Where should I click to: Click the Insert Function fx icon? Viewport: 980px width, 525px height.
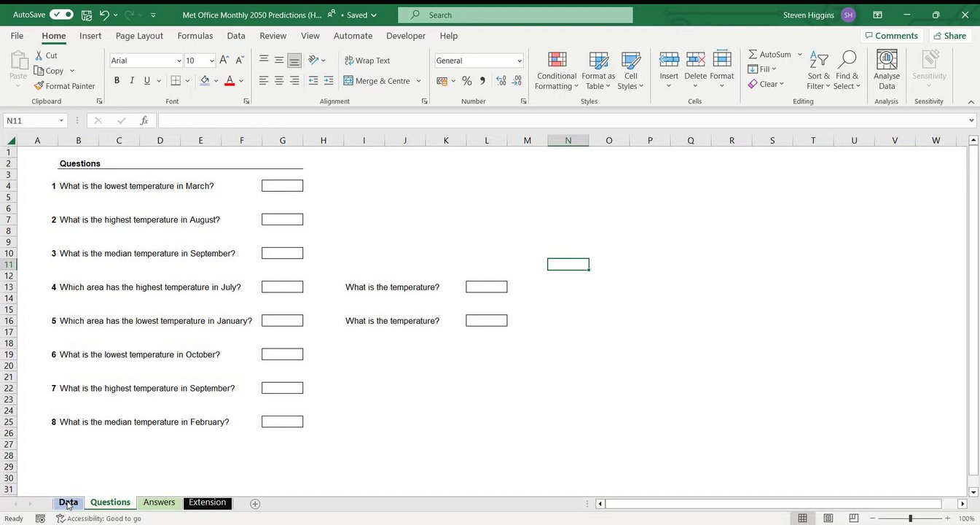tap(144, 121)
